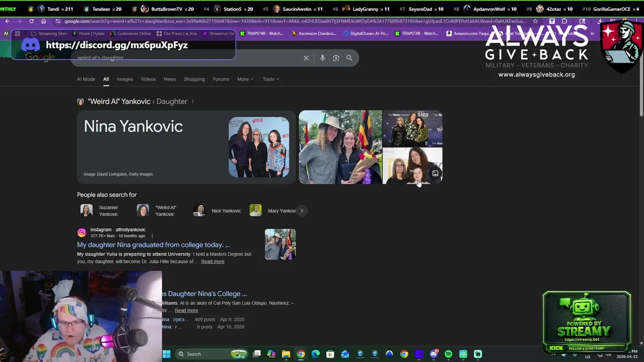Open Task View in the taskbar
Screen dimensions: 644x362
click(257, 354)
